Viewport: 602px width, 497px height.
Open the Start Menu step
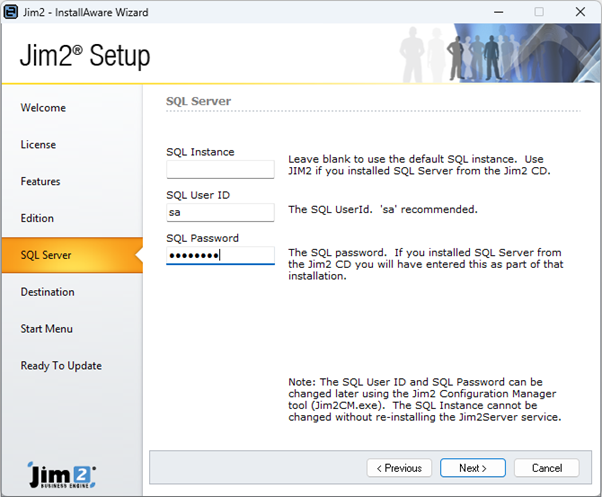(x=46, y=329)
